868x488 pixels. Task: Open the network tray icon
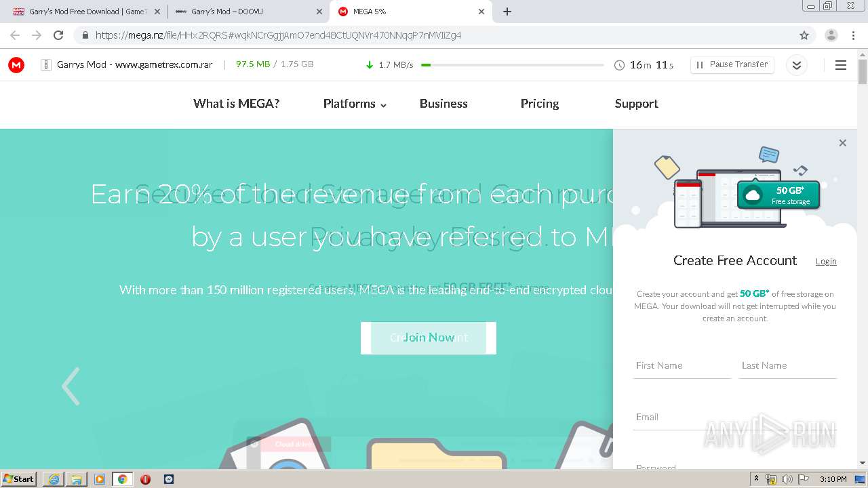click(771, 479)
